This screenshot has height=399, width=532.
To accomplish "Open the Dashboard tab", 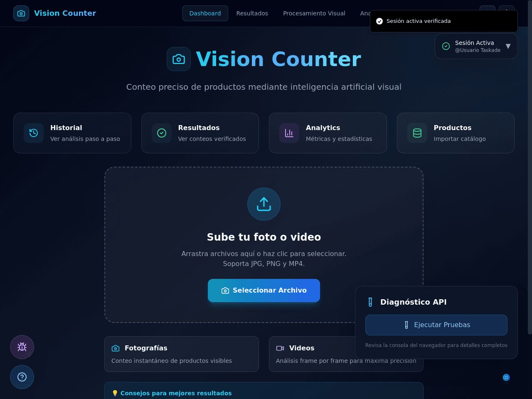I will click(205, 13).
